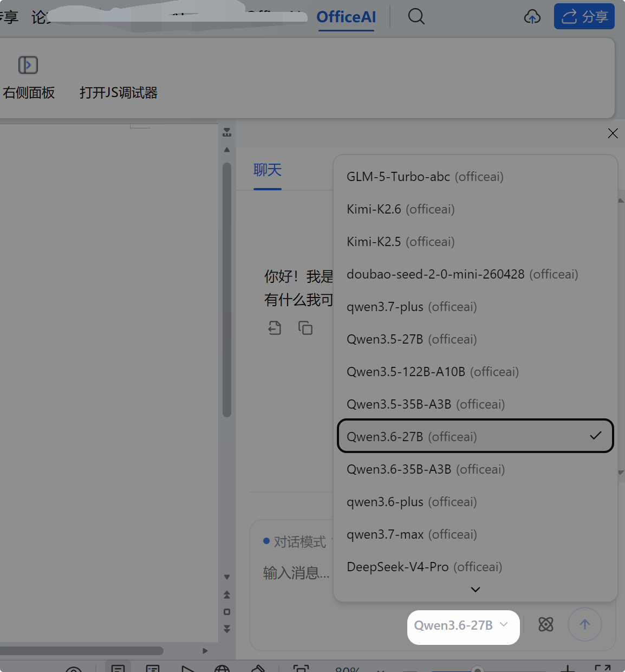The height and width of the screenshot is (672, 625).
Task: Choose Kimi-K2.6 model
Action: point(476,209)
